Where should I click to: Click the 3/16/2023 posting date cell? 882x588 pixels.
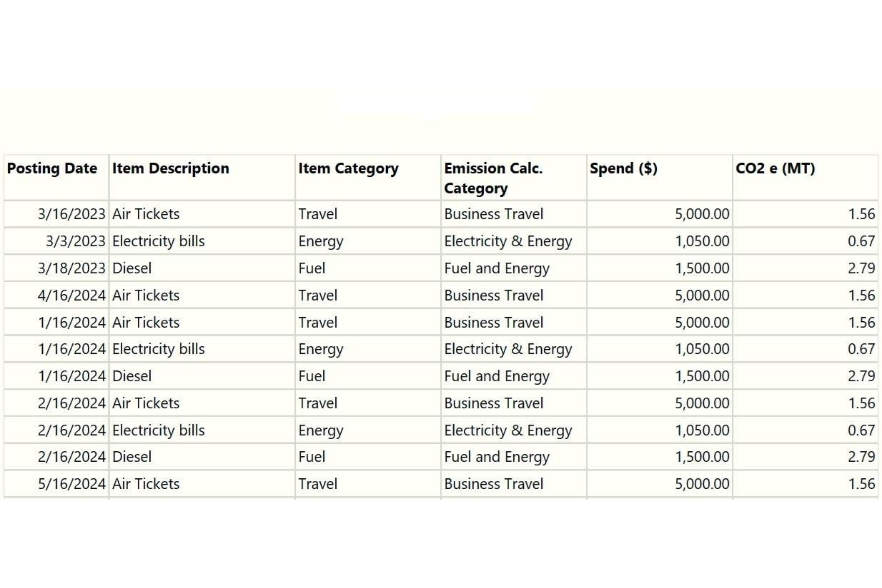tap(72, 214)
